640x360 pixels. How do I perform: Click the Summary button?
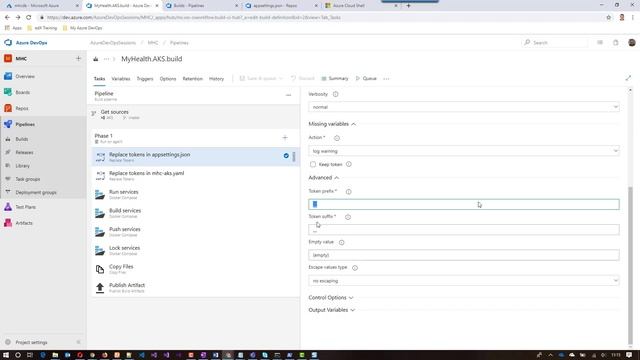click(335, 78)
